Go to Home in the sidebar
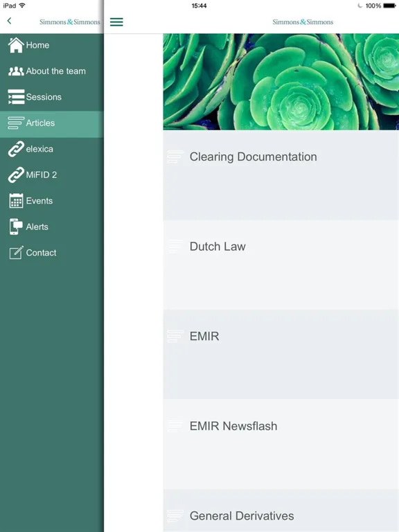 click(52, 45)
